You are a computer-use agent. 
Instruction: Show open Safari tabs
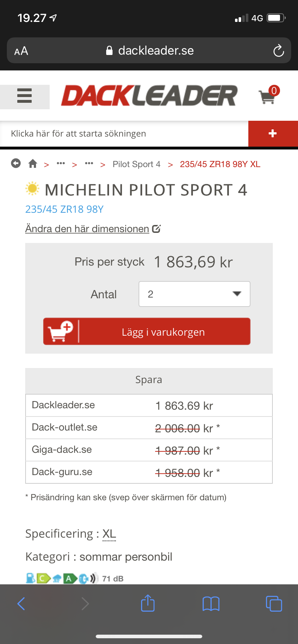point(274,603)
